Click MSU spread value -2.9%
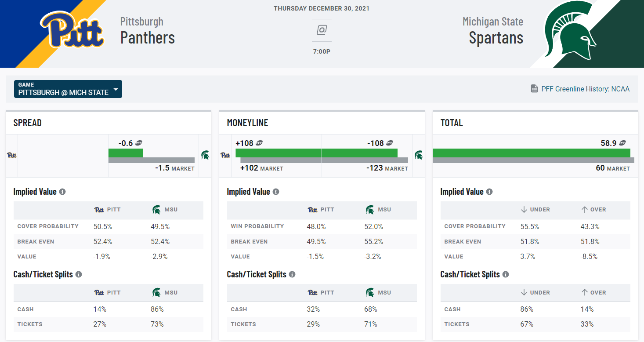This screenshot has height=342, width=644. tap(159, 256)
